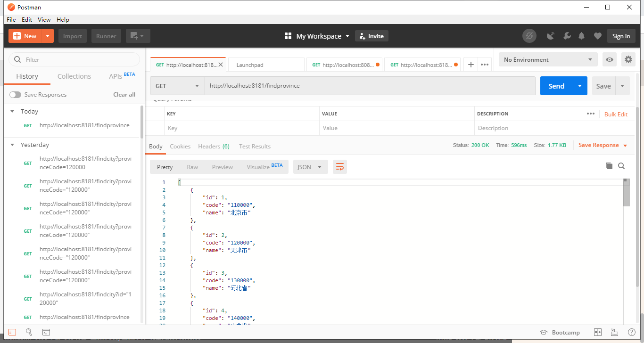Click the sync status icon in header
Screen dimensions: 644x343
(529, 36)
